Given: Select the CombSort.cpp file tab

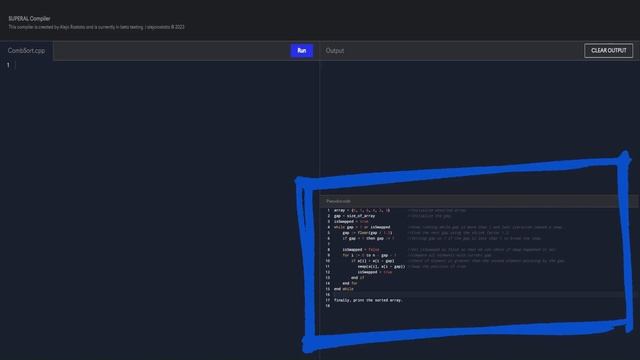Looking at the screenshot, I should (x=26, y=51).
